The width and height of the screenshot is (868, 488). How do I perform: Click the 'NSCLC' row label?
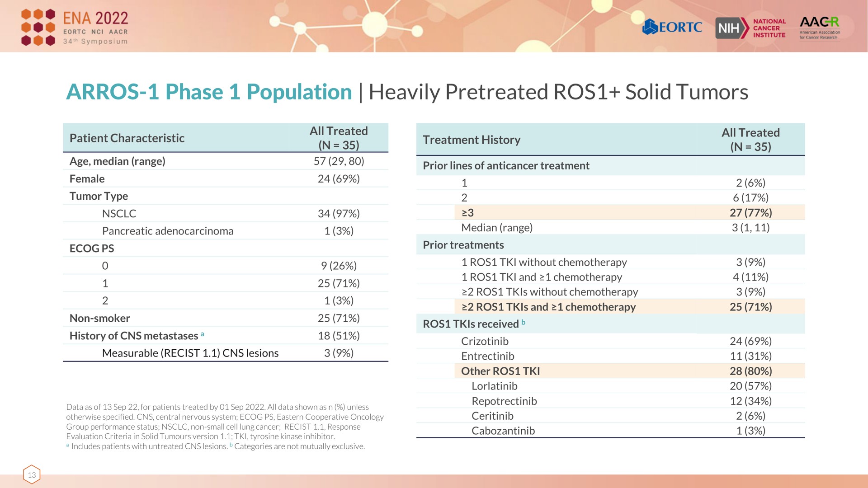[x=119, y=214]
